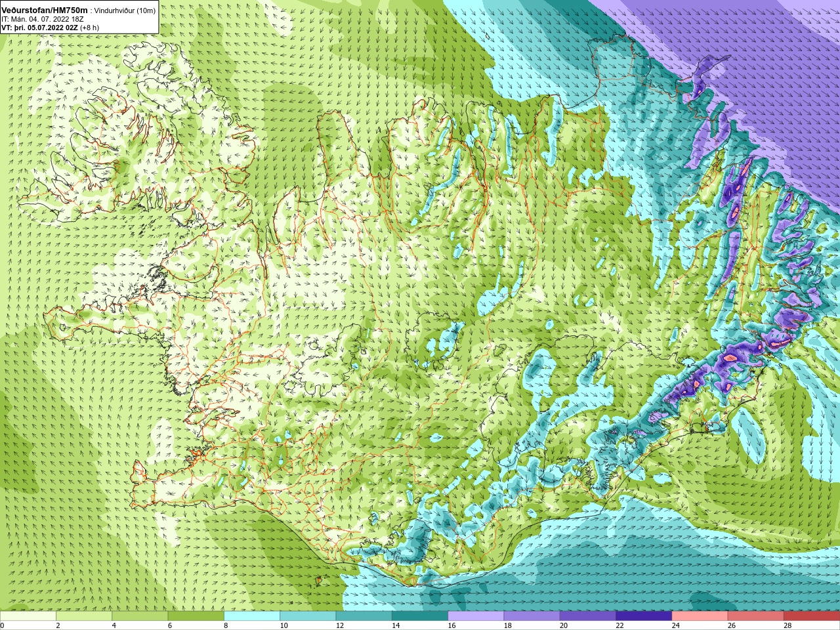Click the teal 12–14 legend swatch
Image resolution: width=840 pixels, height=630 pixels.
364,616
